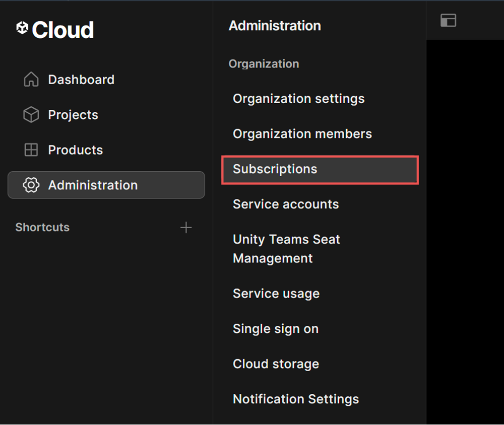View Service usage
The width and height of the screenshot is (504, 425).
coord(276,294)
